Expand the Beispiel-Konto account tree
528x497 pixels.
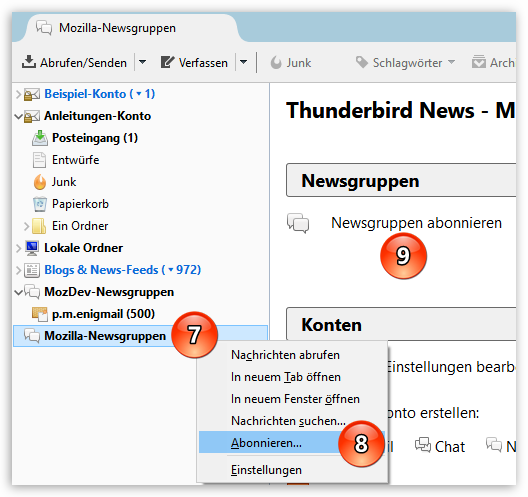19,94
